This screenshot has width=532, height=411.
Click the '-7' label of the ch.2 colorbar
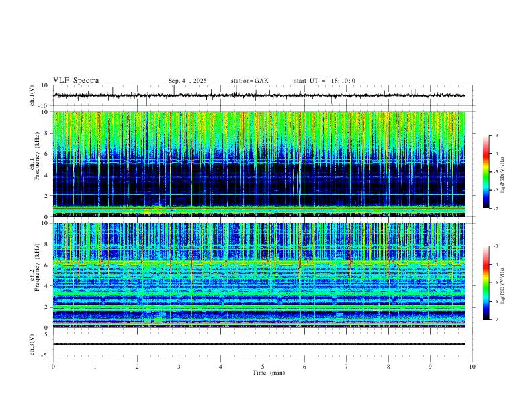pyautogui.click(x=495, y=320)
